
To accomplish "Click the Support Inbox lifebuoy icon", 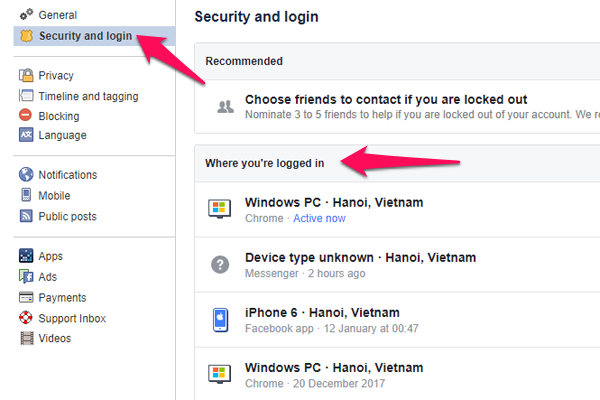I will [x=26, y=318].
